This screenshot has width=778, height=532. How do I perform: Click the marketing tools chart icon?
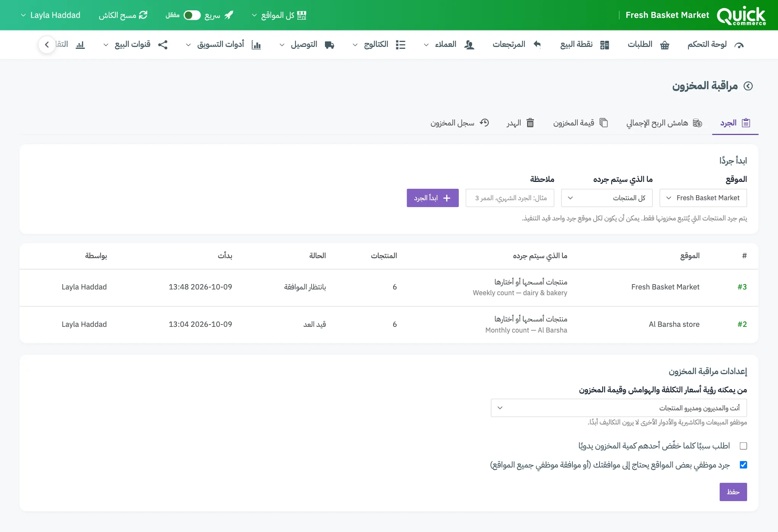click(256, 45)
